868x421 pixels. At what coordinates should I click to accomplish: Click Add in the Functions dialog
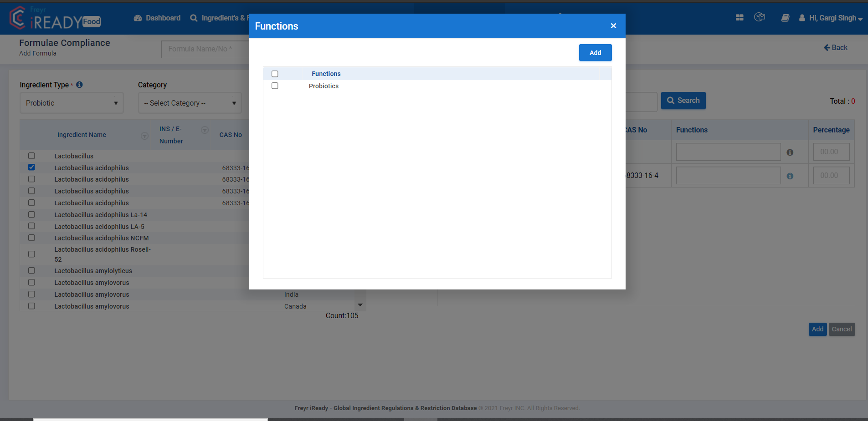(x=595, y=52)
